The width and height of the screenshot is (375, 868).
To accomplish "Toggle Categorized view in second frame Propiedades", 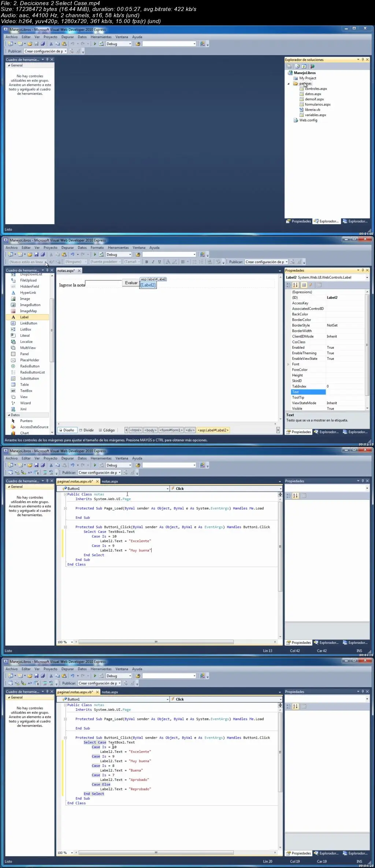I will click(x=289, y=285).
